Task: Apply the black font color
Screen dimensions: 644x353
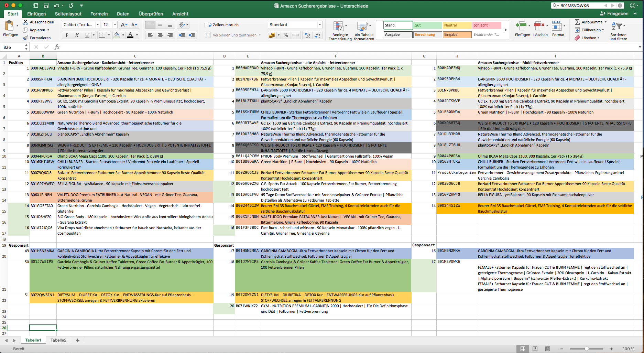Action: (130, 35)
